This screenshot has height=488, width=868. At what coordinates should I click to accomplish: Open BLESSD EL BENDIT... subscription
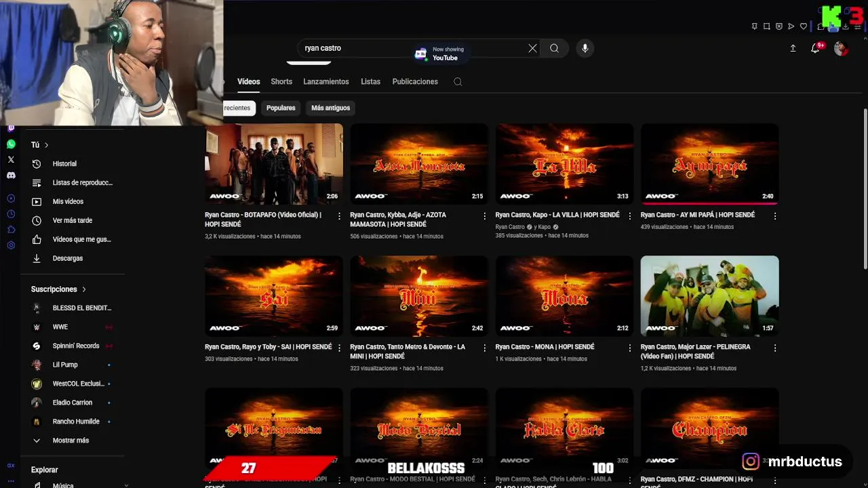(x=72, y=308)
